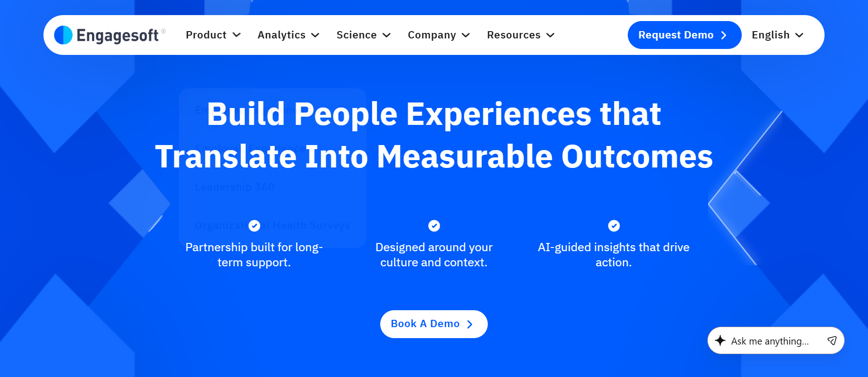Click arrow icon in Request Demo button
This screenshot has height=377, width=868.
(724, 35)
